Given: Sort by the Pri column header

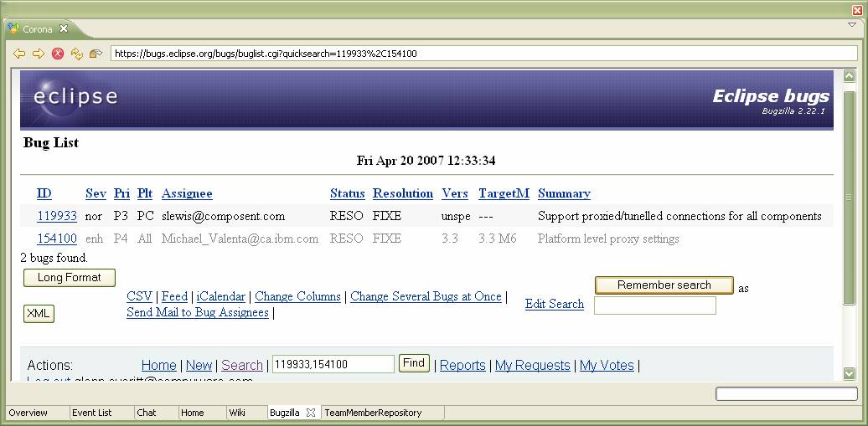Looking at the screenshot, I should coord(121,193).
